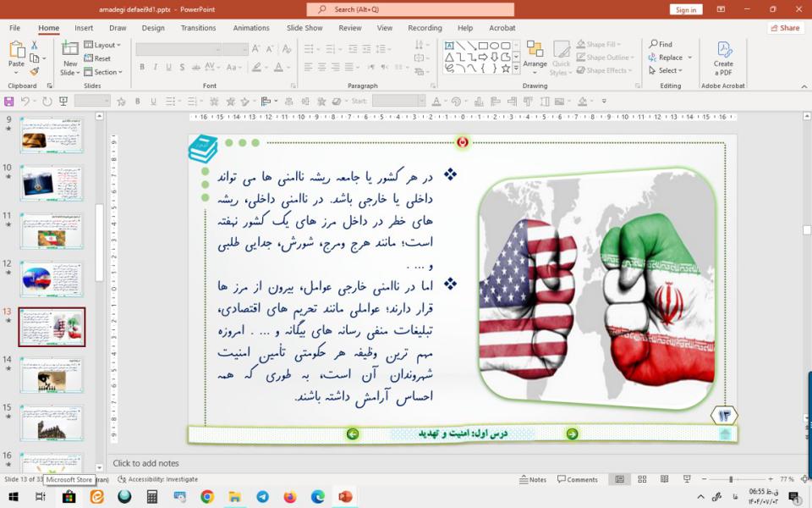812x508 pixels.
Task: Click the Save icon in quick toolbar
Action: (8, 101)
